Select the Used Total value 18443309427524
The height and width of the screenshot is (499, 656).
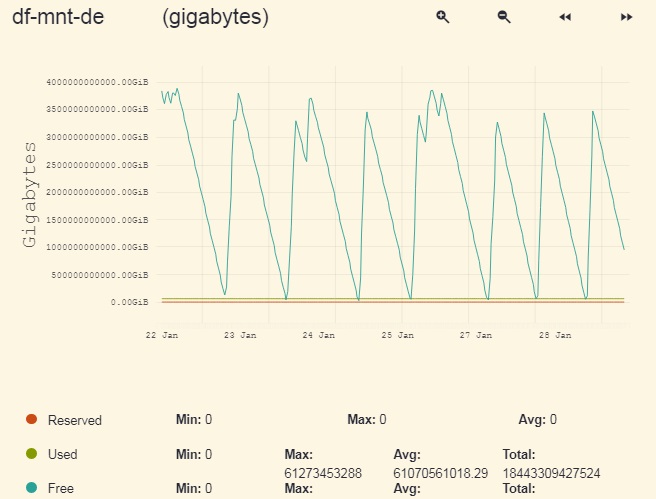(x=551, y=473)
